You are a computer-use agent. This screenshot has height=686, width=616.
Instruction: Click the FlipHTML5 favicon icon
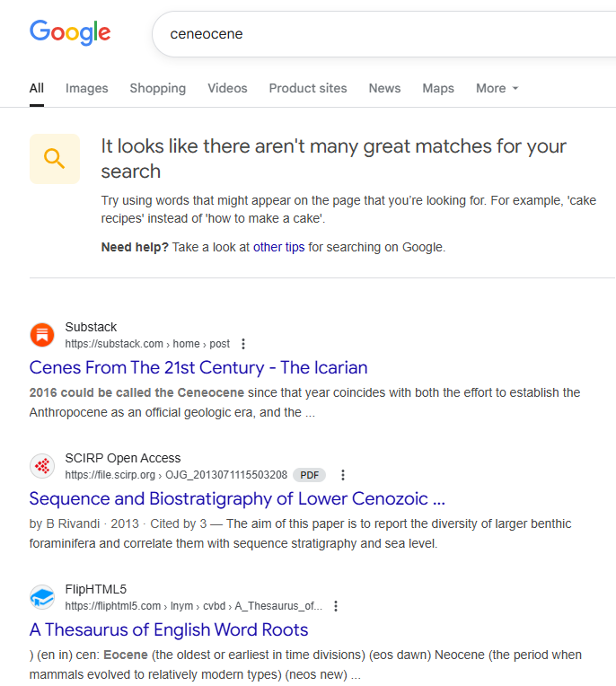pos(42,597)
